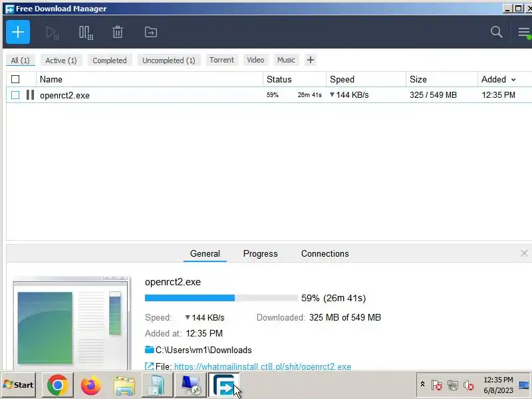The width and height of the screenshot is (532, 399).
Task: Click the 325 / 549 MB size cell
Action: pyautogui.click(x=433, y=95)
